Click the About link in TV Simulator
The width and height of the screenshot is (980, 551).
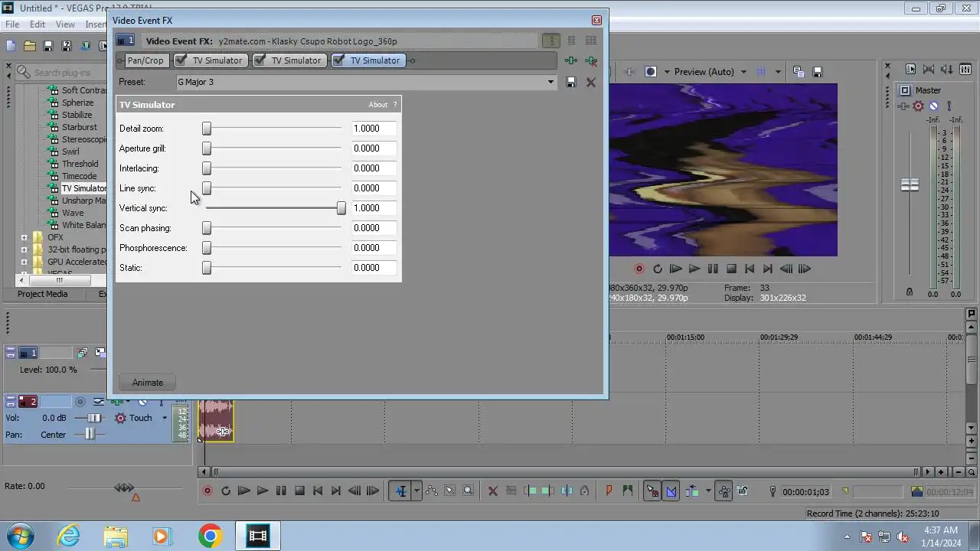point(378,105)
